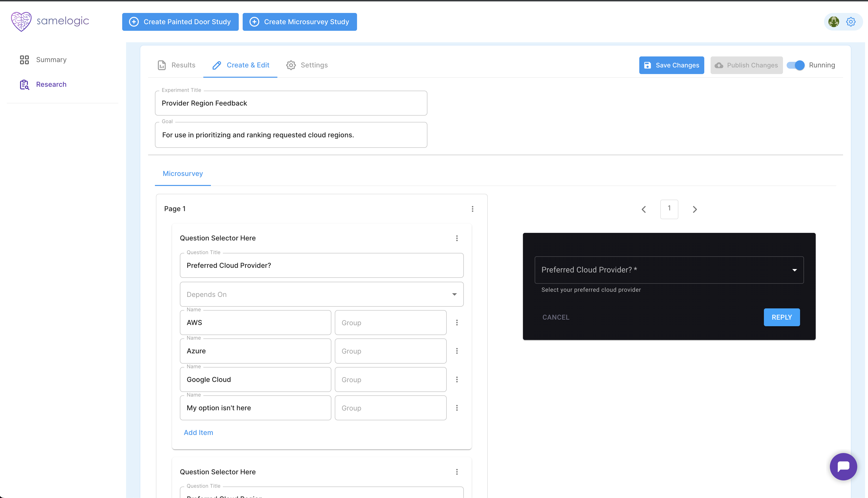Screen dimensions: 868x498
Task: Go to previous preview page arrow
Action: 644,209
